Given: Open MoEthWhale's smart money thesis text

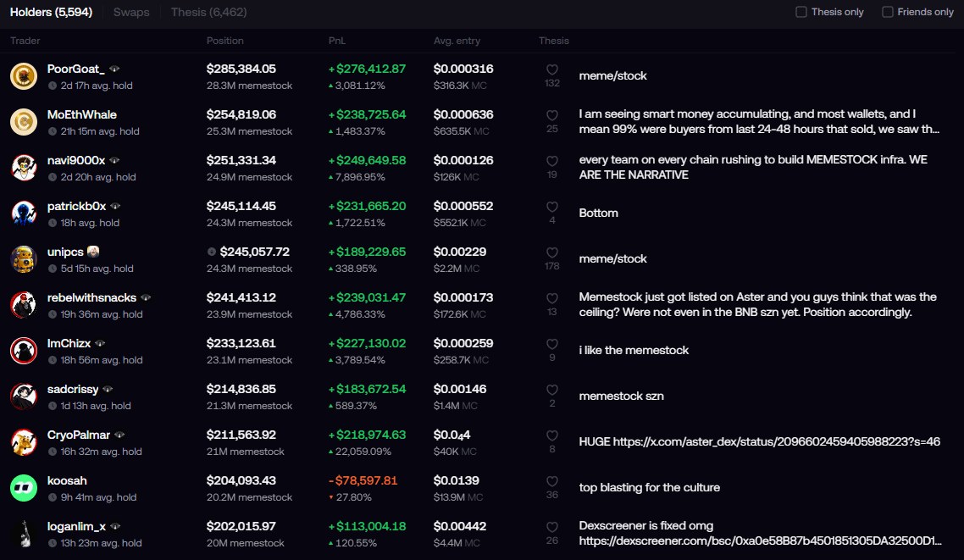Looking at the screenshot, I should 759,122.
